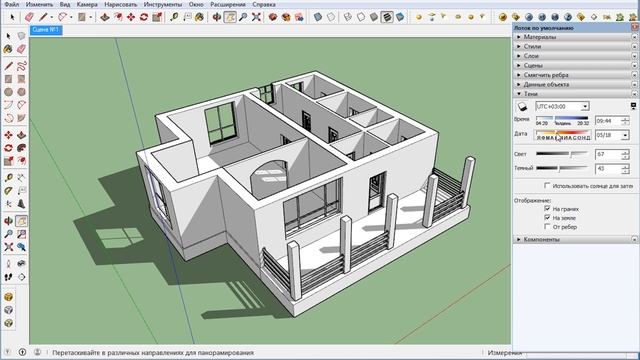Open the UTC+03:00 time zone dropdown

tap(585, 107)
